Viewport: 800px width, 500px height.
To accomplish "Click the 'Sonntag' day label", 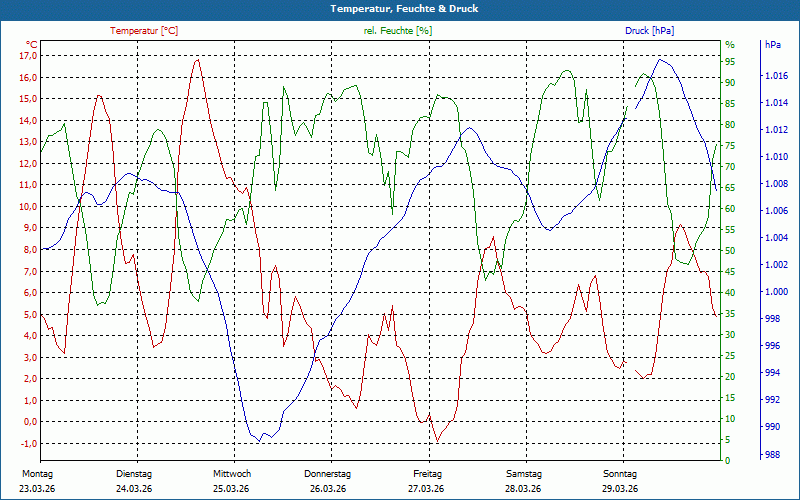I will click(x=620, y=474).
